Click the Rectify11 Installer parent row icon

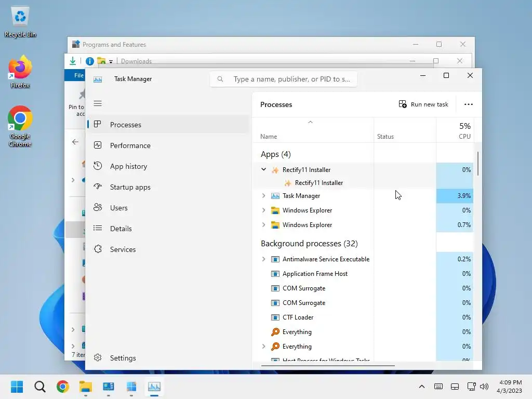(x=275, y=170)
